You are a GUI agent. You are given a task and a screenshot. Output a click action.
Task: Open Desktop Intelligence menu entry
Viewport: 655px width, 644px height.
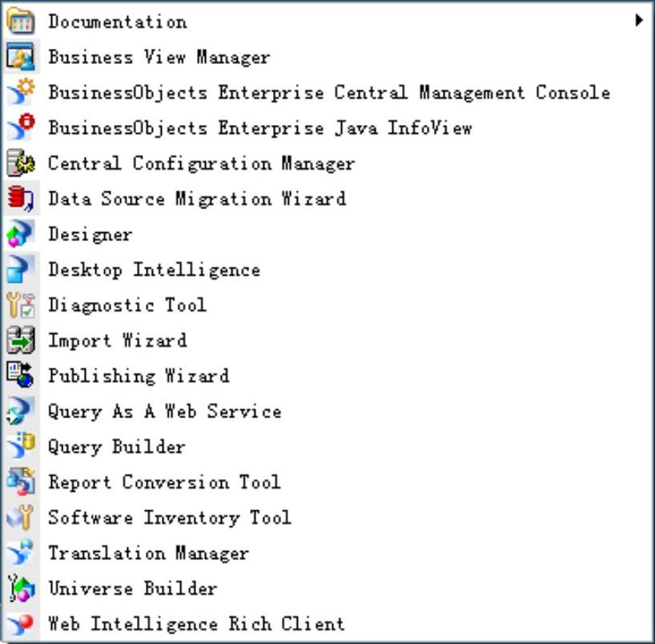(154, 270)
